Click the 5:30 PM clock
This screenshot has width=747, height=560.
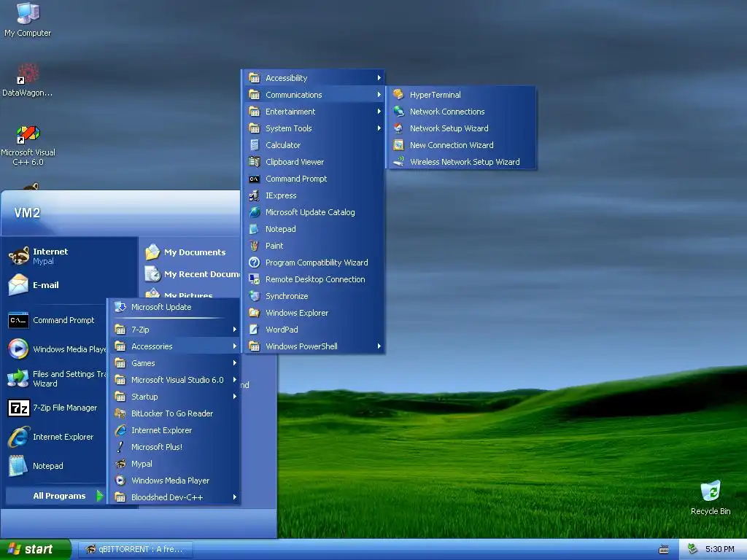click(x=719, y=549)
